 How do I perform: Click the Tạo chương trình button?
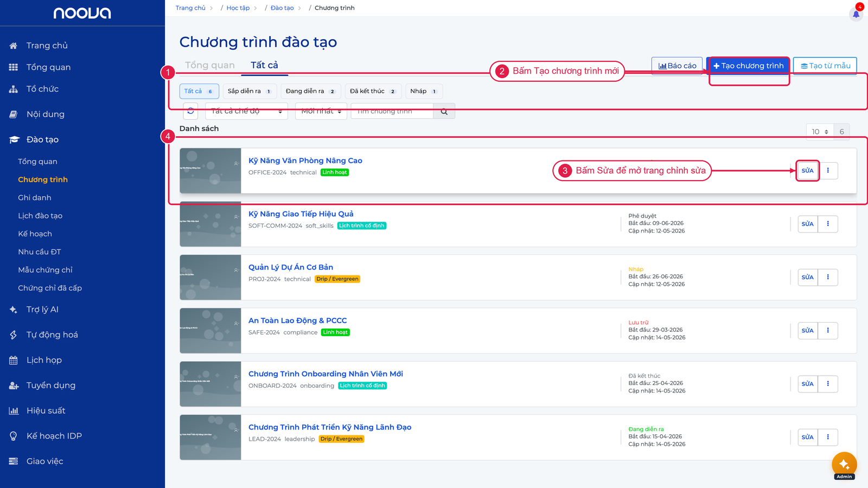748,66
